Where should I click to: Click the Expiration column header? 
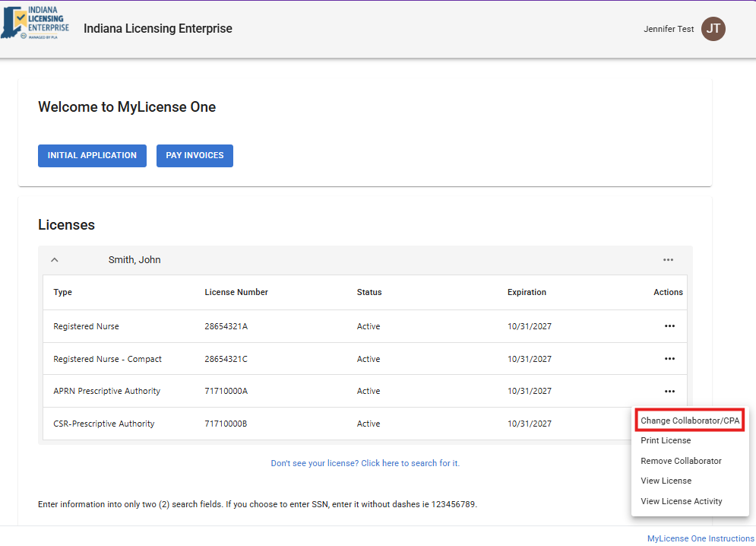(x=527, y=292)
